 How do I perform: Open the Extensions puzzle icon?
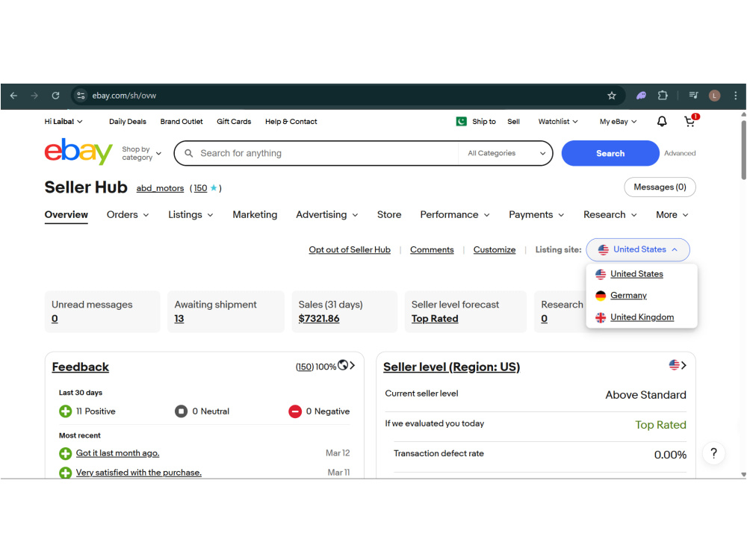(x=663, y=96)
